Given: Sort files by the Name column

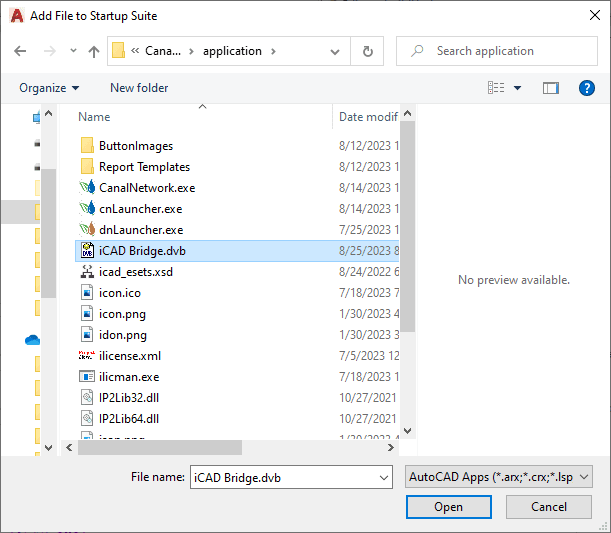Looking at the screenshot, I should [x=94, y=117].
